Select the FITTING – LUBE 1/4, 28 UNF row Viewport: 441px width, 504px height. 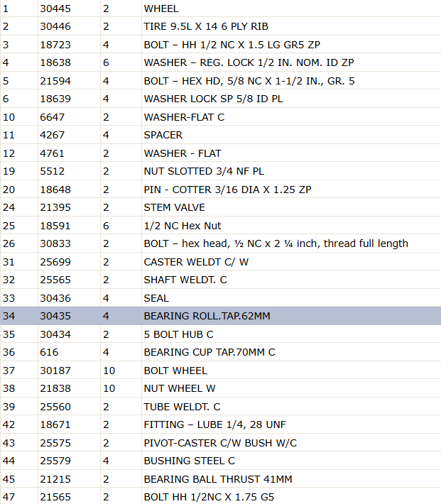(220, 424)
